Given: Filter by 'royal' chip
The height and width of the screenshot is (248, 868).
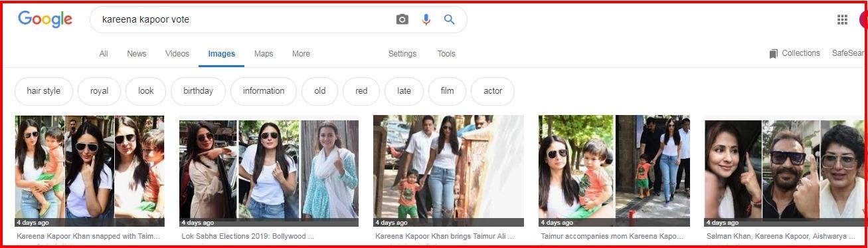Looking at the screenshot, I should coord(100,91).
